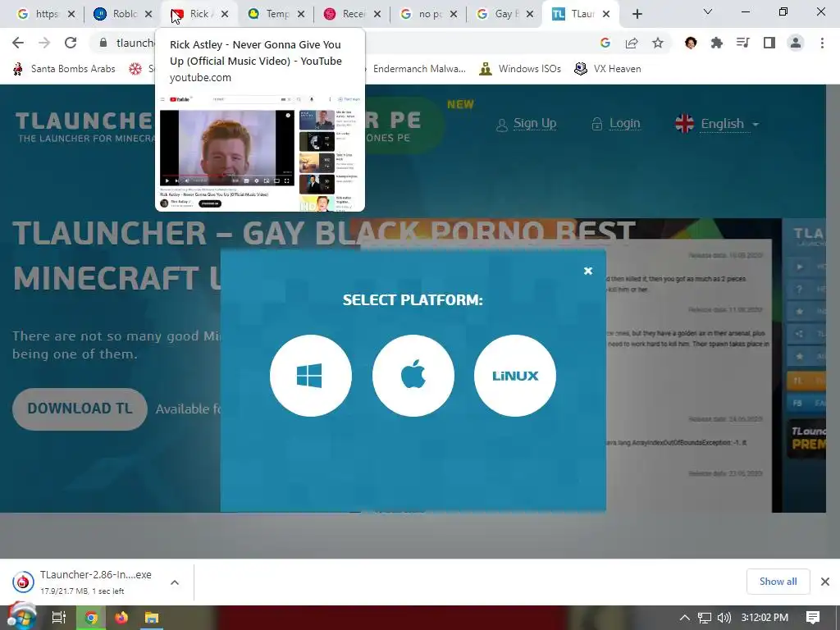Open Chrome from the taskbar
Viewport: 840px width, 630px height.
[91, 618]
